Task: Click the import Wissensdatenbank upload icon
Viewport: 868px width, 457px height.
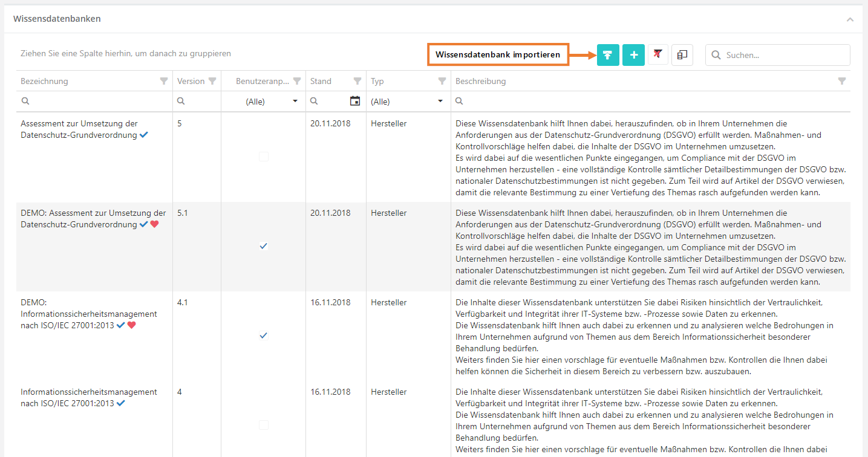Action: 608,55
